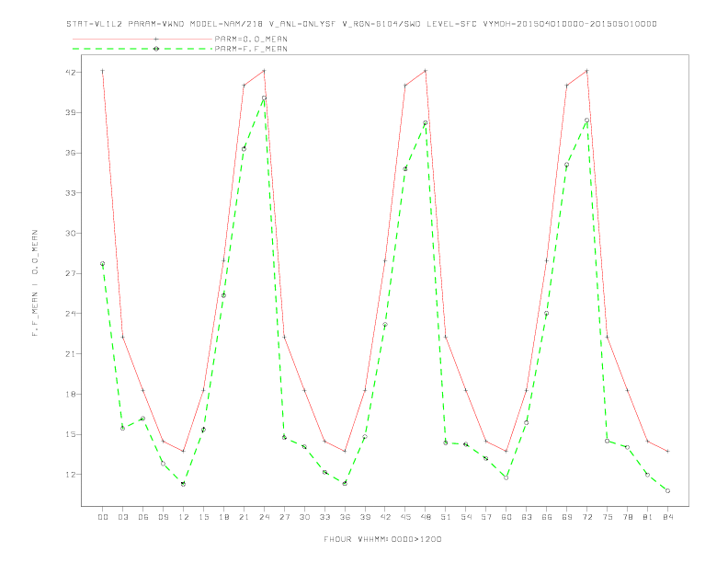Image resolution: width=728 pixels, height=563 pixels.
Task: Click x-axis forecast hour label 36
Action: [345, 517]
